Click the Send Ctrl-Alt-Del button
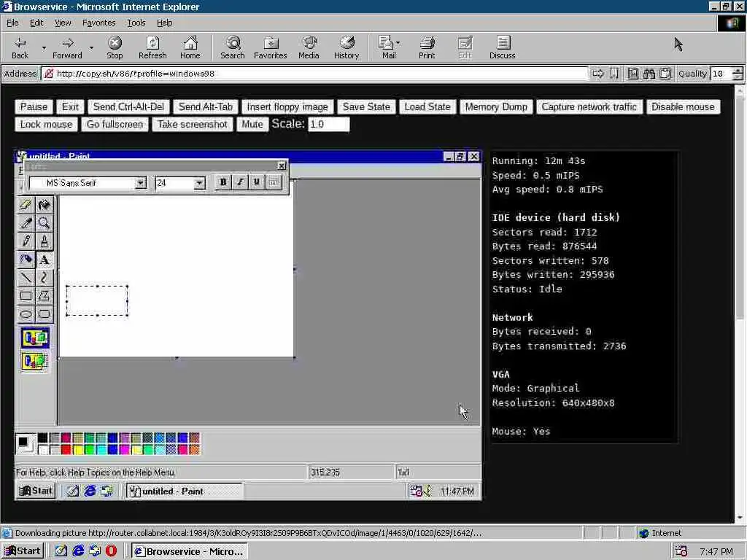This screenshot has width=747, height=560. tap(128, 107)
